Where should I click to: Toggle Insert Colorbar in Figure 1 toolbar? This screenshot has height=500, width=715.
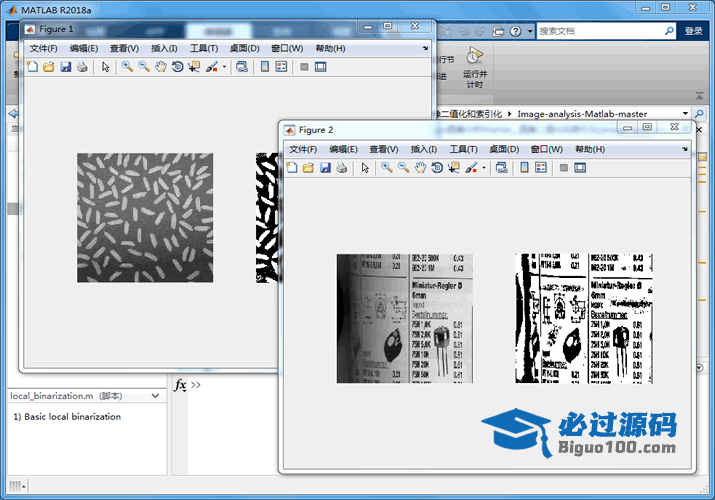(264, 67)
